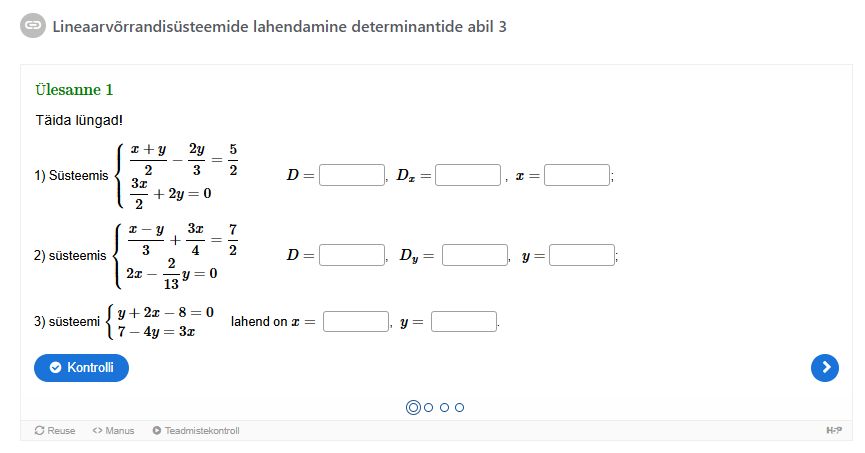Open the Manus embed option
Screen dimensions: 865x453
point(113,431)
